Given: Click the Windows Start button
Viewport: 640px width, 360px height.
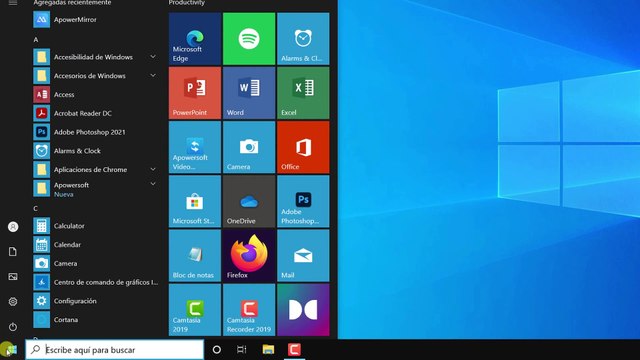Looking at the screenshot, I should pos(11,350).
